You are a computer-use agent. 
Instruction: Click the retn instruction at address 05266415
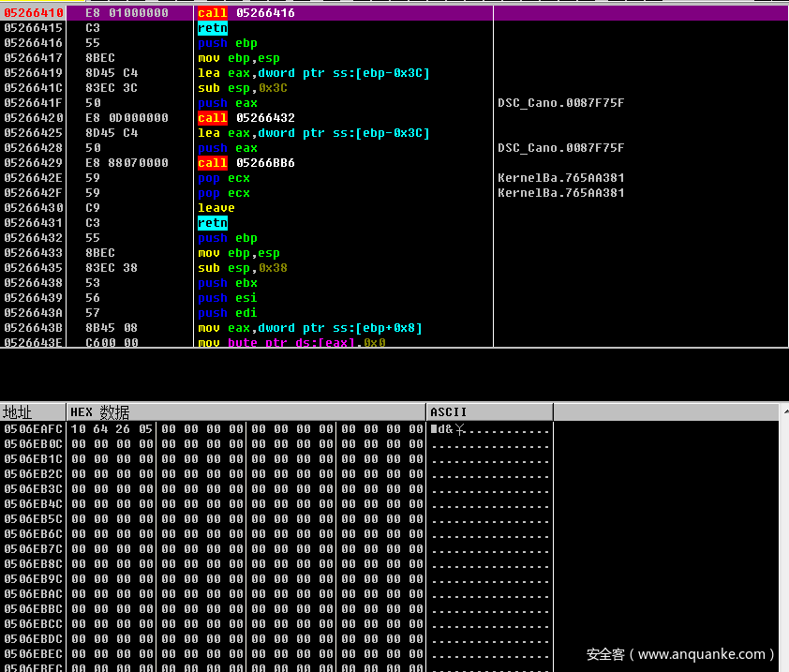click(x=213, y=28)
